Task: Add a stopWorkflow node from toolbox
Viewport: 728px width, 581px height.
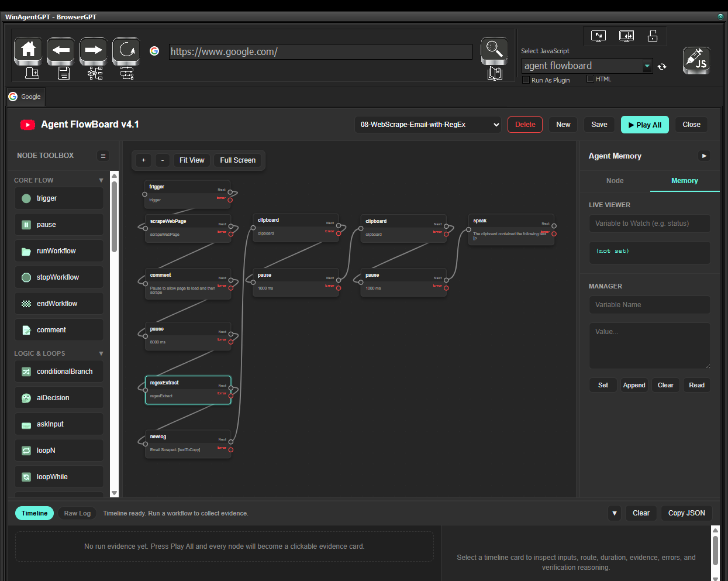Action: [59, 277]
